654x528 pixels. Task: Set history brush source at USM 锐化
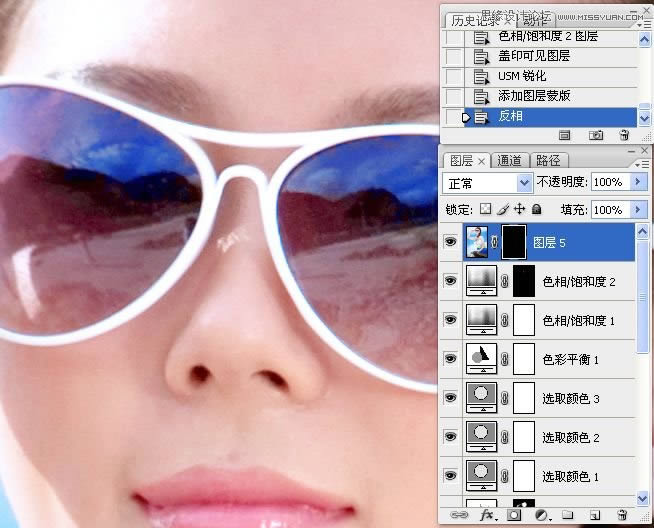tap(454, 77)
